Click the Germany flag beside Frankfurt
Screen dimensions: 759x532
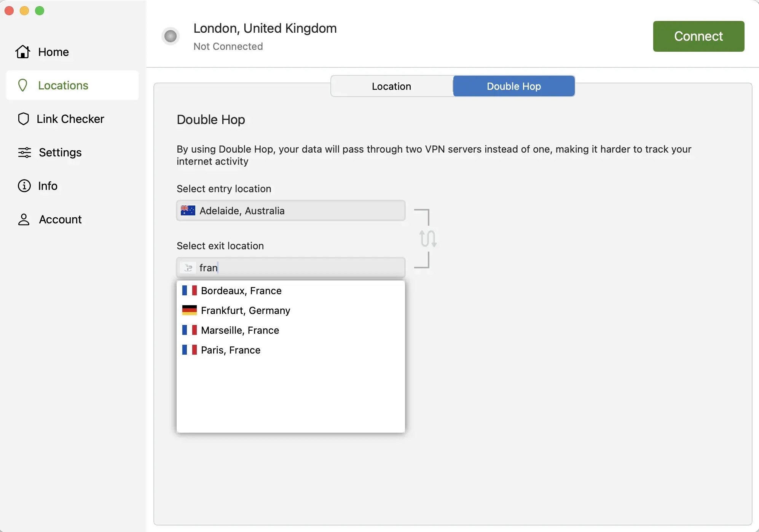click(189, 311)
